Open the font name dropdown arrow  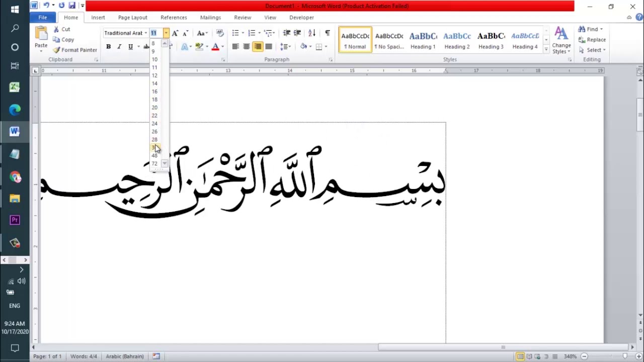pos(146,33)
